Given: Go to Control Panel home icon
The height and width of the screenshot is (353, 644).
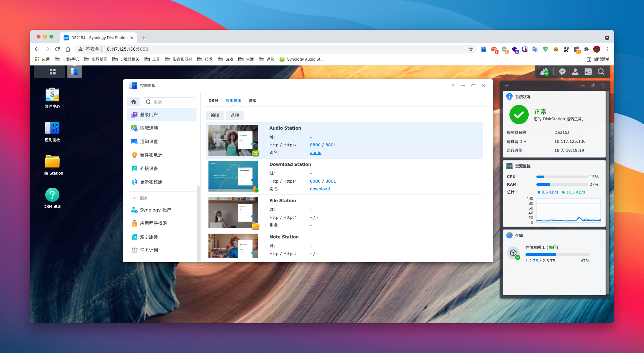Looking at the screenshot, I should [134, 102].
